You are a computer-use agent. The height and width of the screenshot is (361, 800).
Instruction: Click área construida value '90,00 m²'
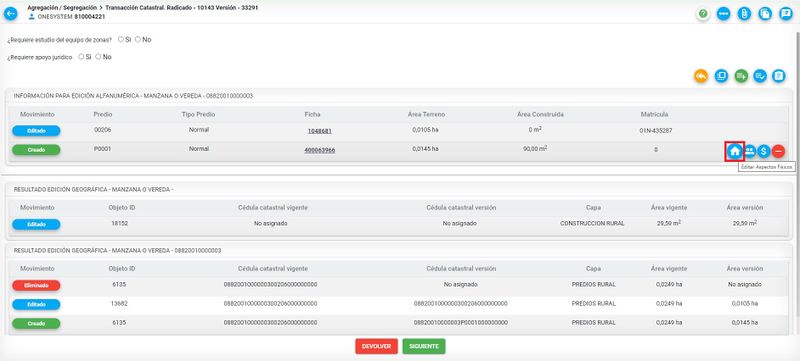tap(536, 148)
